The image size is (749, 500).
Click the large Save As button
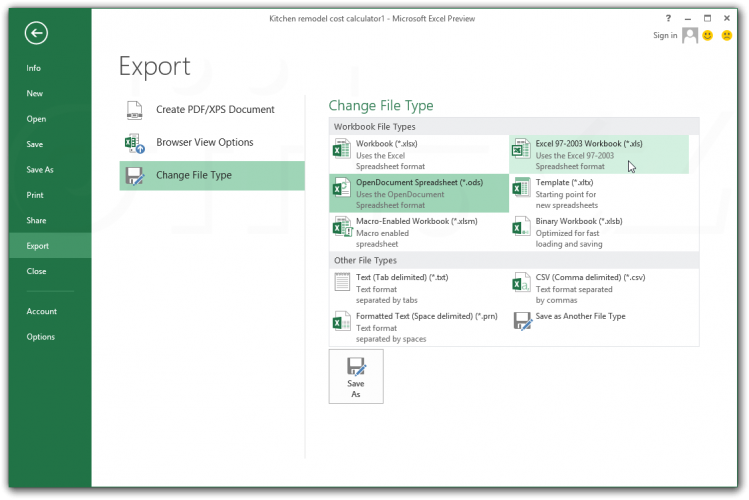point(356,376)
